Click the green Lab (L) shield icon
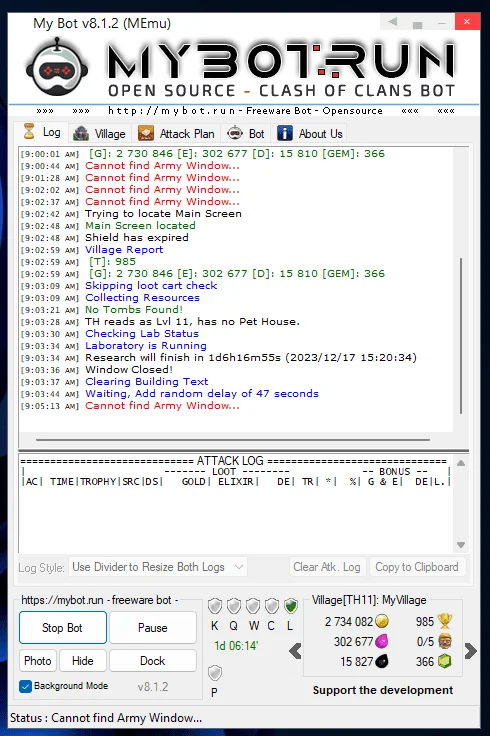This screenshot has height=736, width=490. coord(291,606)
